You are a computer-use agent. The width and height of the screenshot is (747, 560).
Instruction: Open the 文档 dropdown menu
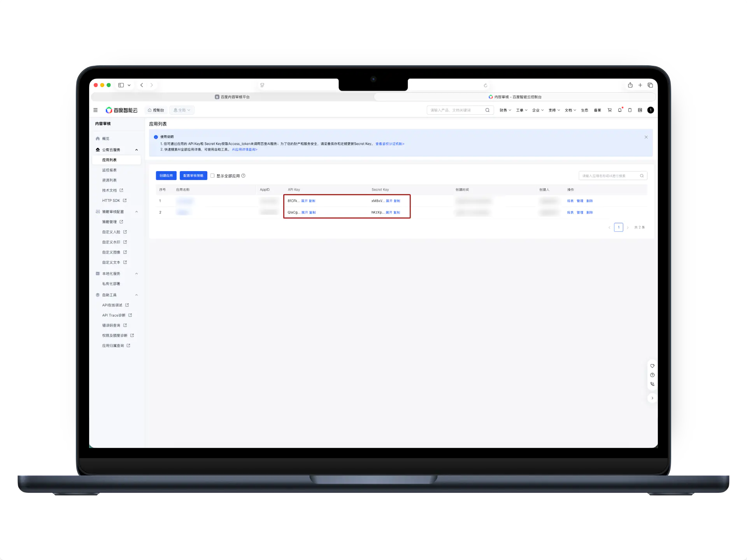(x=570, y=110)
